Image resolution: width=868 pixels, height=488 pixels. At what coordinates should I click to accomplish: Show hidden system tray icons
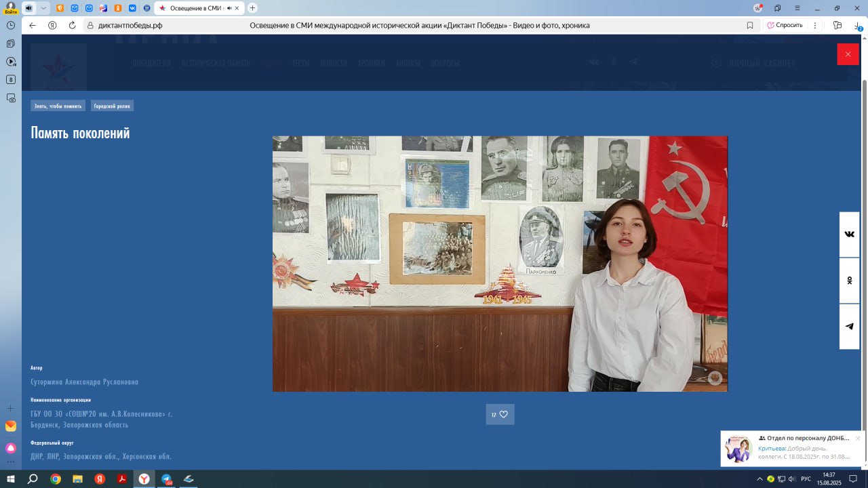pyautogui.click(x=760, y=479)
